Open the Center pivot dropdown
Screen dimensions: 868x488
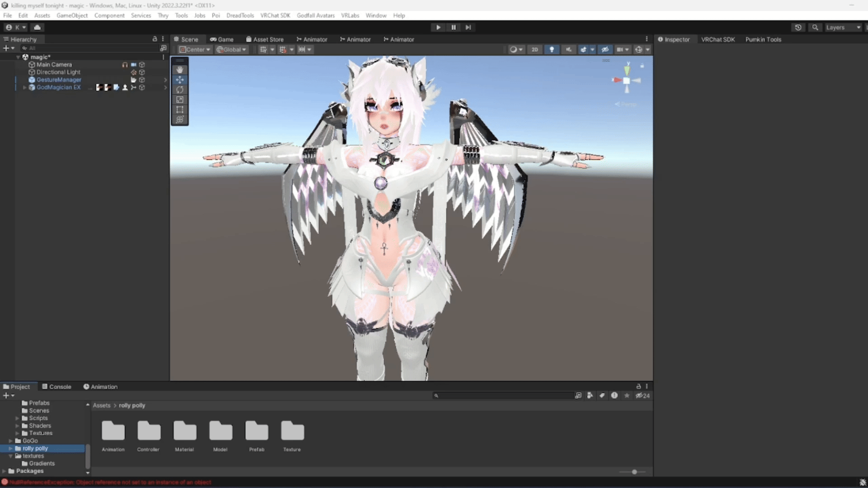(195, 50)
